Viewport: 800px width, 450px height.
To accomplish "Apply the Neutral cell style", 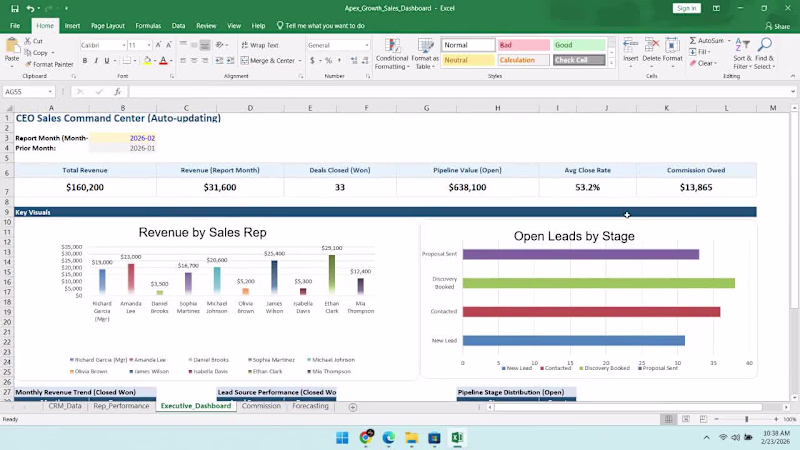I will tap(467, 60).
